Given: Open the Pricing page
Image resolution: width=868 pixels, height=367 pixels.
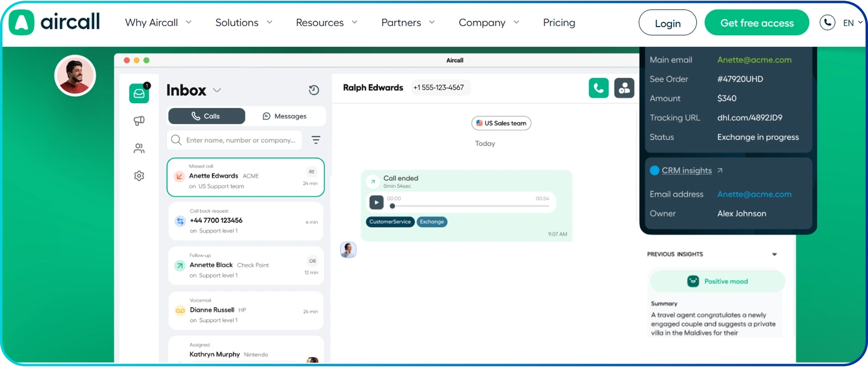Looking at the screenshot, I should click(559, 23).
